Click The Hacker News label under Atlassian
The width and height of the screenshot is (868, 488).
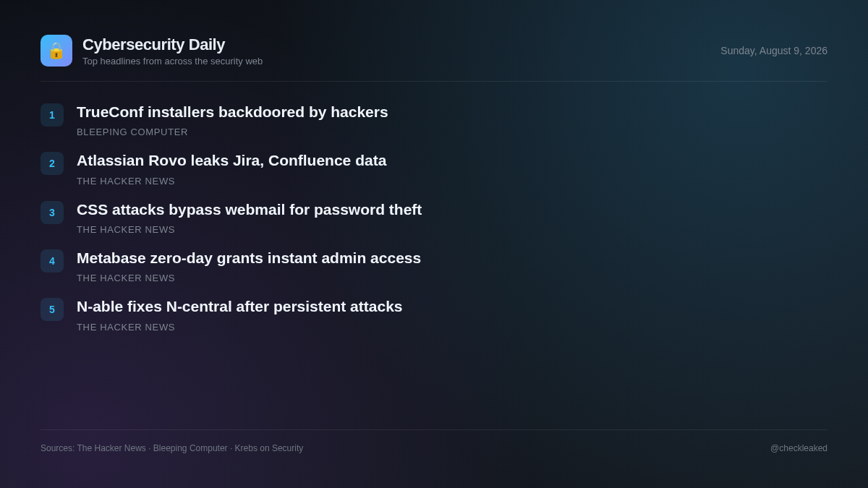[126, 181]
